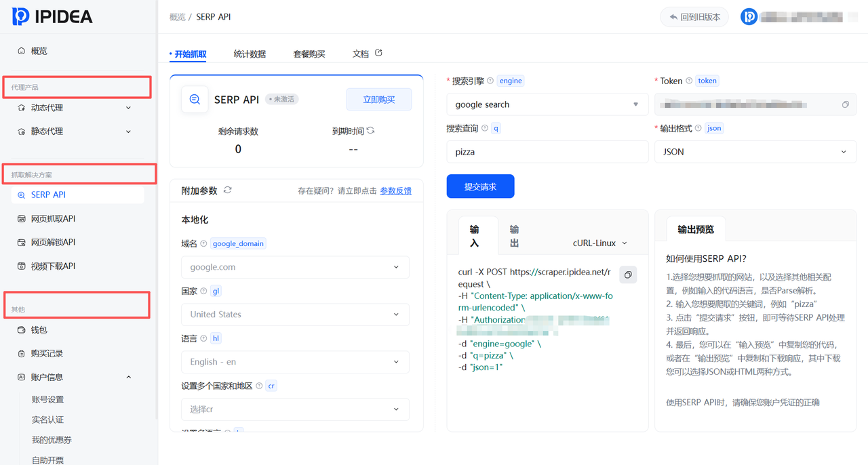
Task: Click the SERP API breadcrumb text
Action: pos(214,17)
